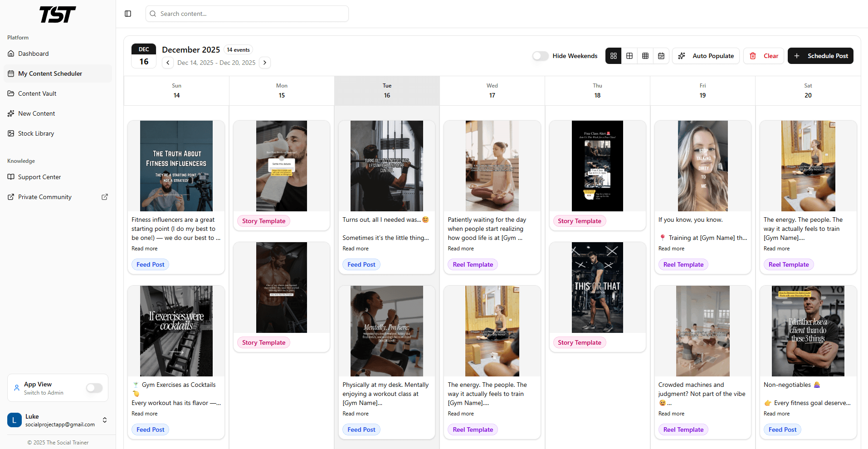Open the THIS OR THAT story thumbnail
Image resolution: width=868 pixels, height=449 pixels.
click(597, 288)
